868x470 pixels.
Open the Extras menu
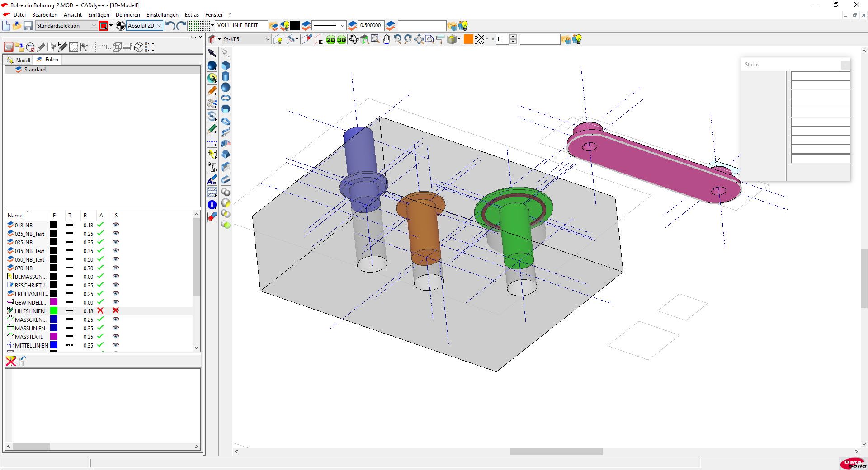[192, 15]
